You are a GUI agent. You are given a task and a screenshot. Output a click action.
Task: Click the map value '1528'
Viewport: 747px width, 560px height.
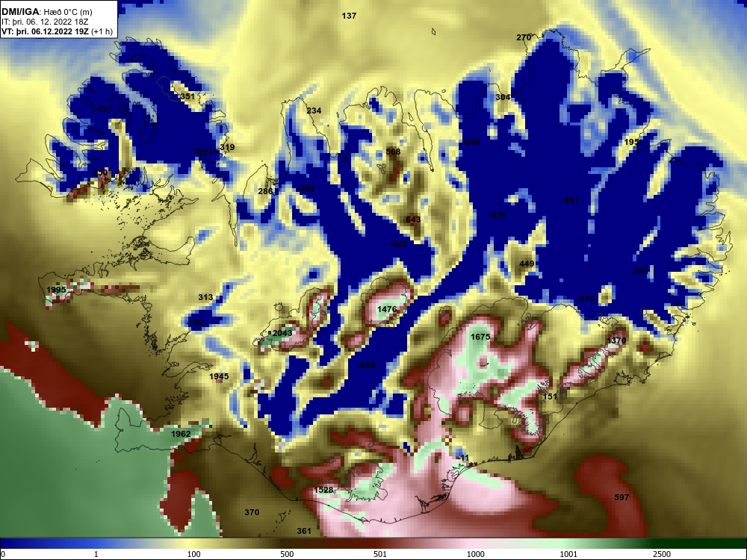pyautogui.click(x=323, y=490)
